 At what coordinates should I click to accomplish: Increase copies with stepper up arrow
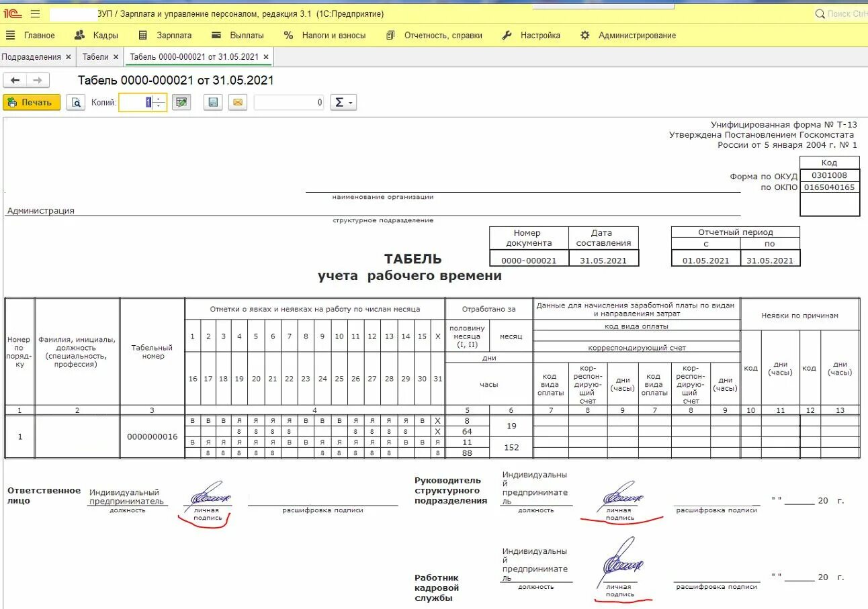tap(159, 99)
